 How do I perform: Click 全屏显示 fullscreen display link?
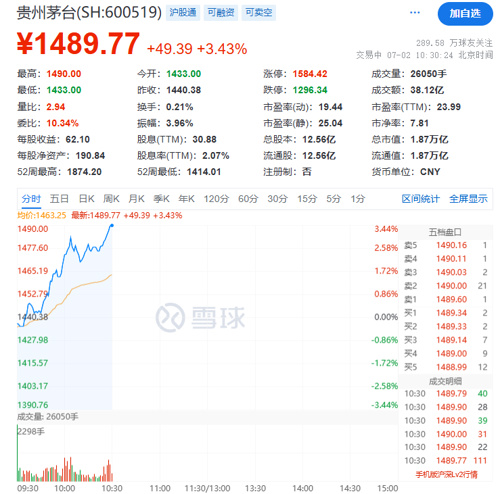(468, 199)
